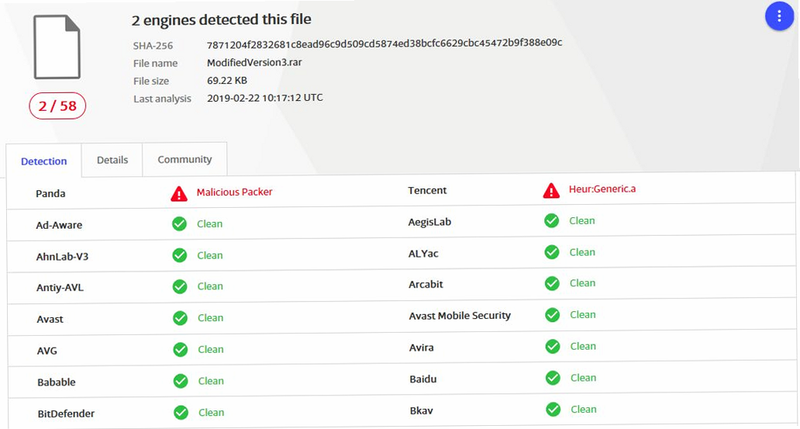
Task: Click the file size value 69.22 KB
Action: click(227, 81)
